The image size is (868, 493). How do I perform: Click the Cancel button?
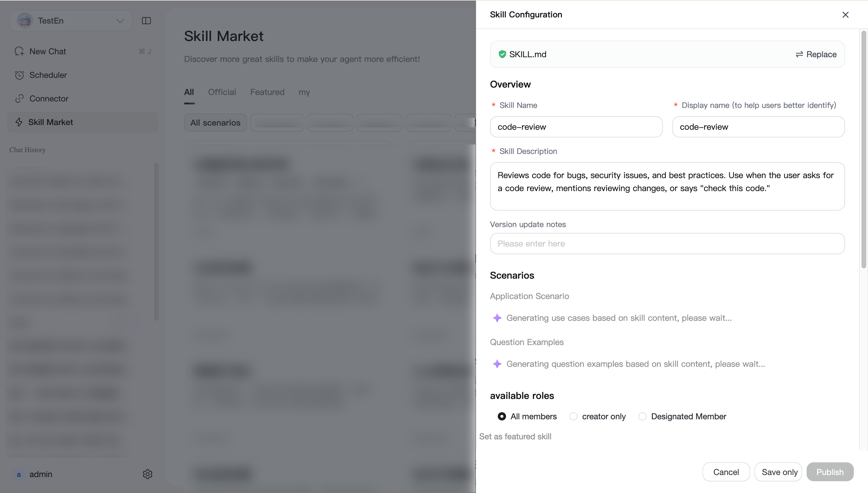click(x=726, y=472)
